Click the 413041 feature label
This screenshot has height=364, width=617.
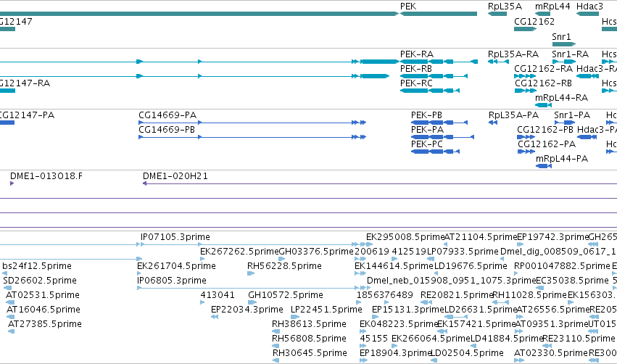pos(218,295)
